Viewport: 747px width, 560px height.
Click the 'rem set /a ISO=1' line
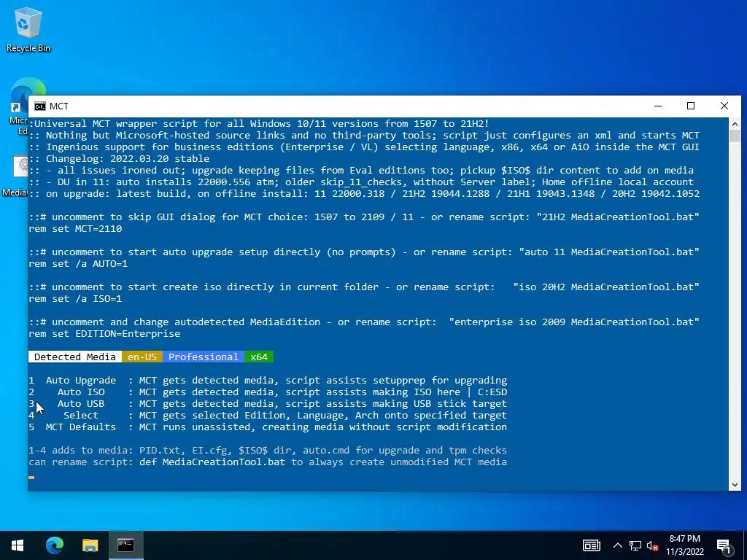point(75,299)
